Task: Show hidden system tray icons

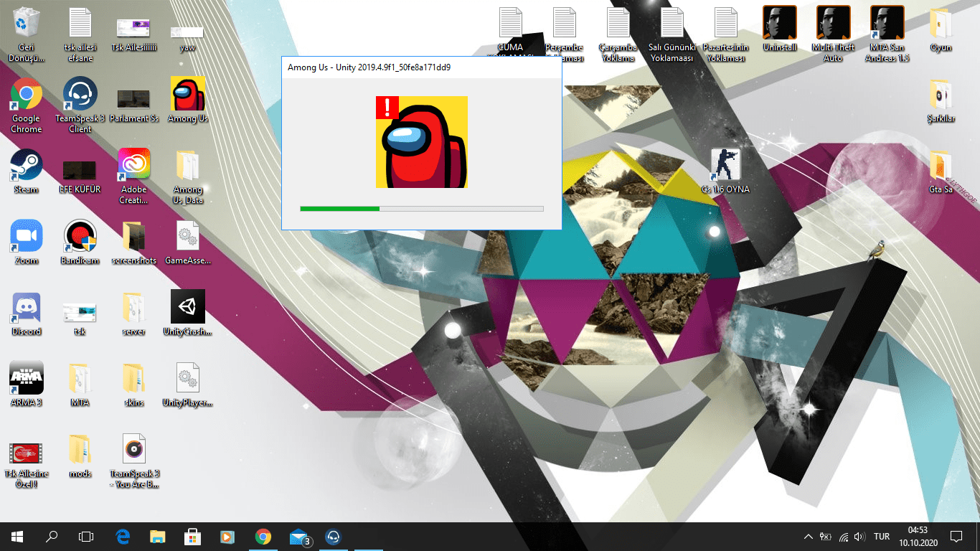Action: 809,537
